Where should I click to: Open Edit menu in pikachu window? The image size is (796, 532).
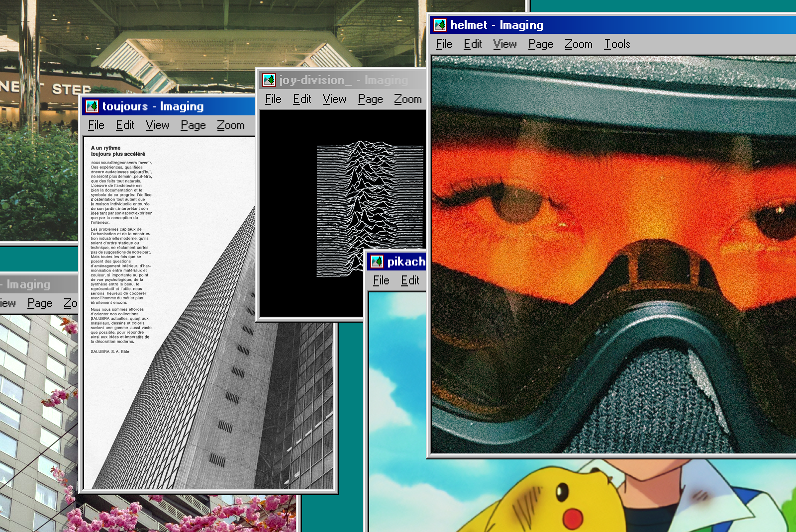[x=410, y=280]
